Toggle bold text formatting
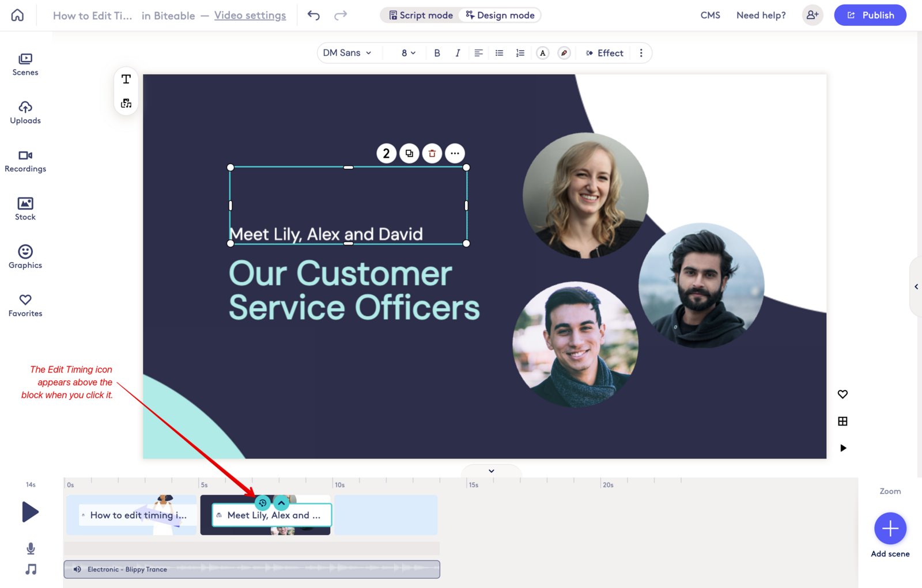 tap(437, 53)
